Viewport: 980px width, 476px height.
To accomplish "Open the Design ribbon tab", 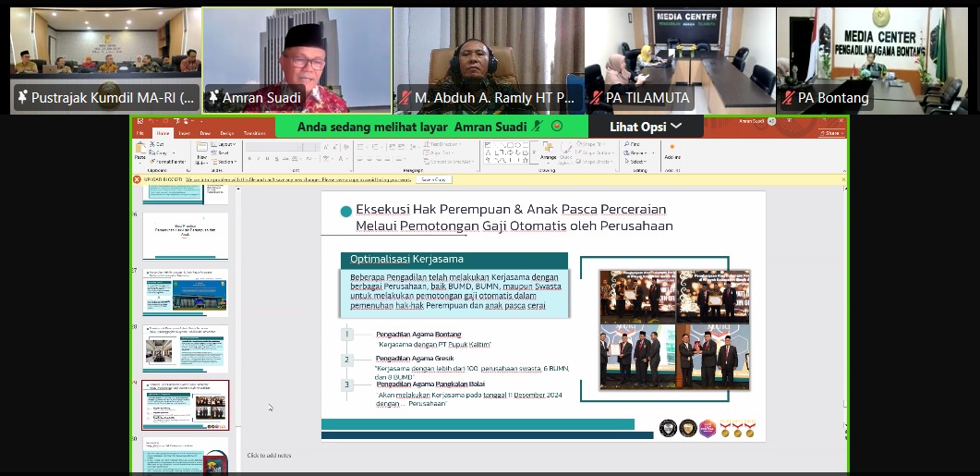I will (227, 133).
